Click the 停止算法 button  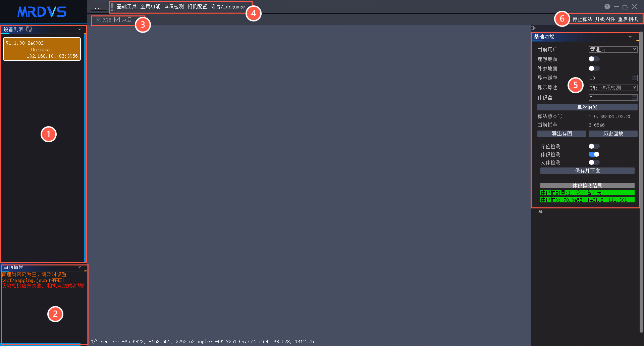[x=582, y=19]
